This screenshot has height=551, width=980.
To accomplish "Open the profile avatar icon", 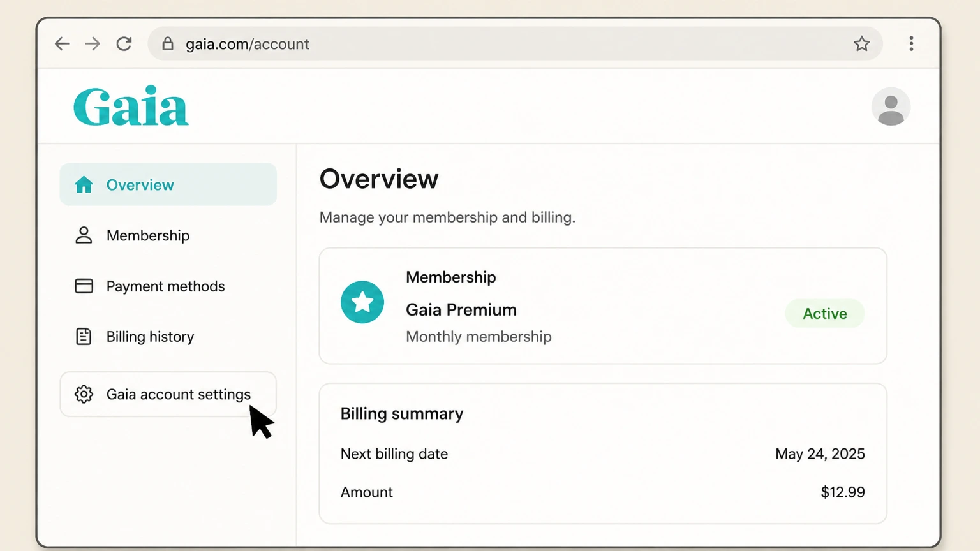I will 891,107.
